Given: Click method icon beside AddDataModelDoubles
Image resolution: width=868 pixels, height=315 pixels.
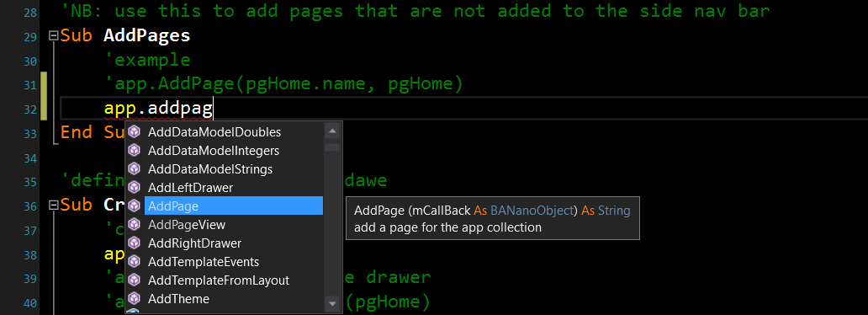Looking at the screenshot, I should pyautogui.click(x=134, y=132).
